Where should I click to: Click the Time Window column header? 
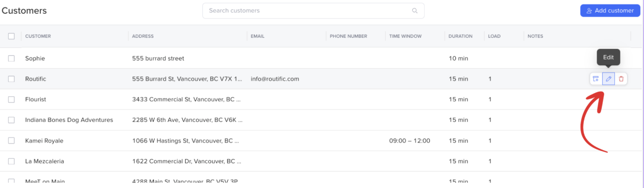(405, 36)
